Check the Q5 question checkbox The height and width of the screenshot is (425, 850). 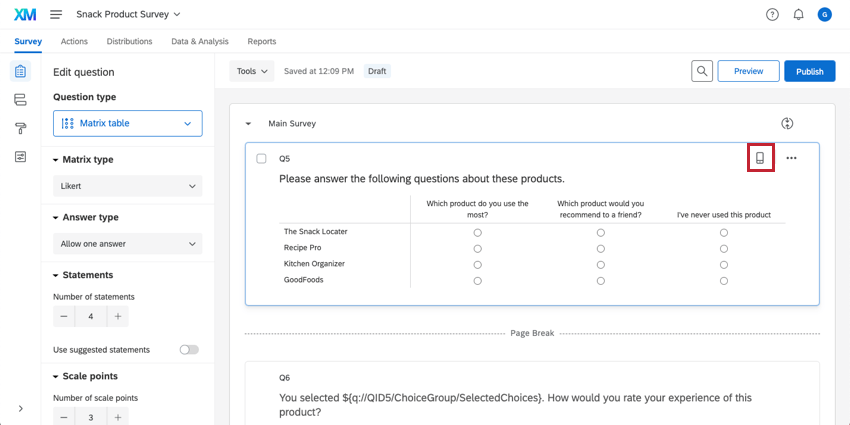click(x=261, y=158)
